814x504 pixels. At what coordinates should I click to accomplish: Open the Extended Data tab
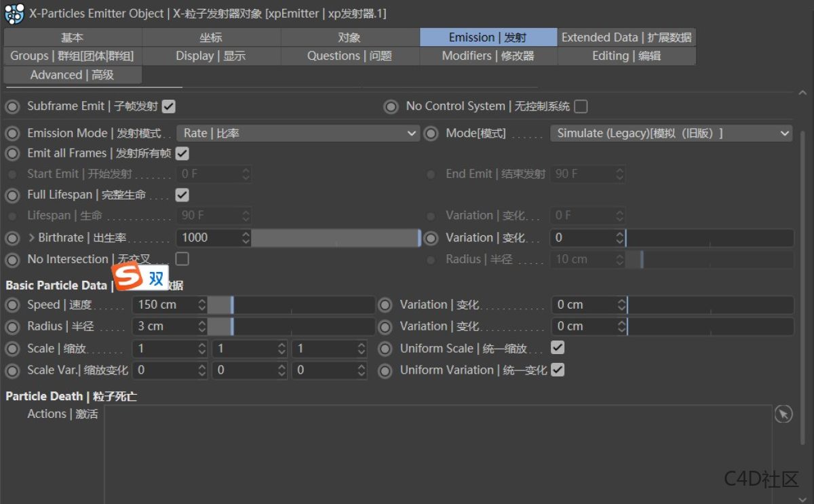point(625,37)
